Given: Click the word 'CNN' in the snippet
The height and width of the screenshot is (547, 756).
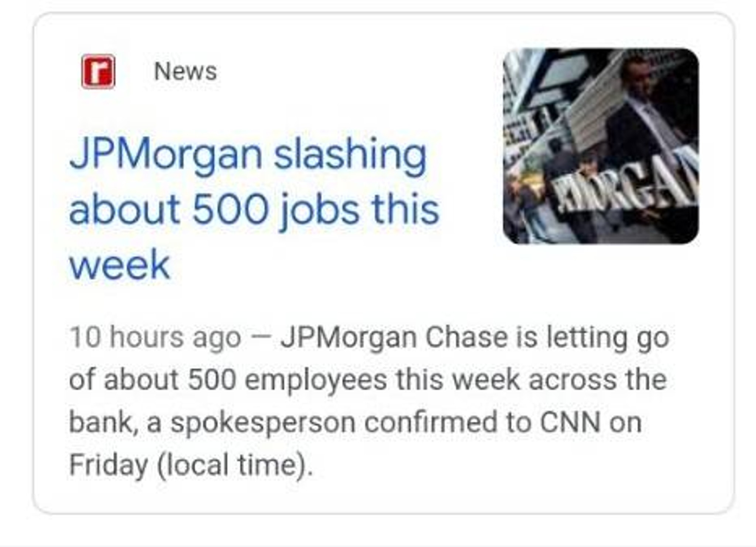Looking at the screenshot, I should 570,422.
